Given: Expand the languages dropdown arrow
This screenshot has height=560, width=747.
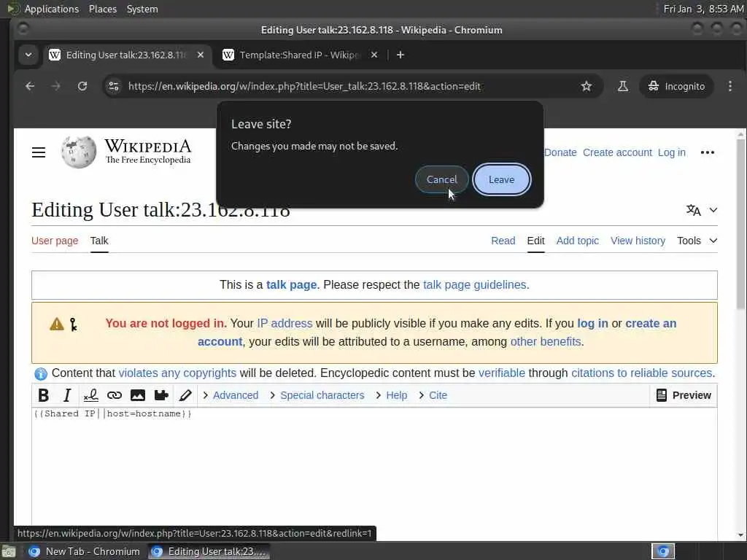Looking at the screenshot, I should coord(713,210).
